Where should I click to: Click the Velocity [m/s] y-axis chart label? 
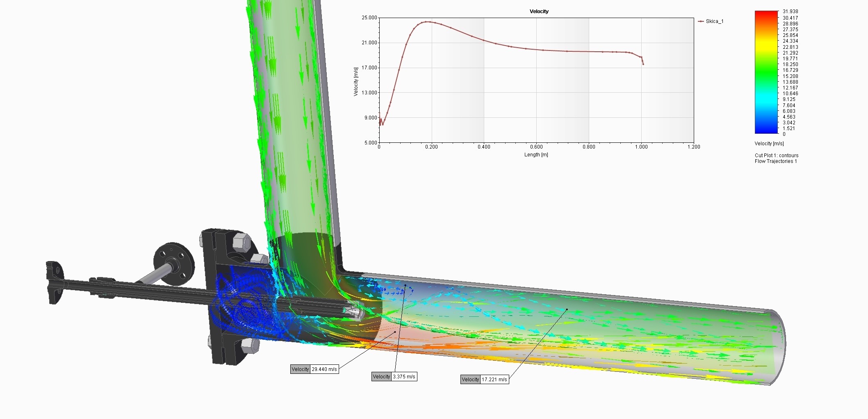[356, 82]
